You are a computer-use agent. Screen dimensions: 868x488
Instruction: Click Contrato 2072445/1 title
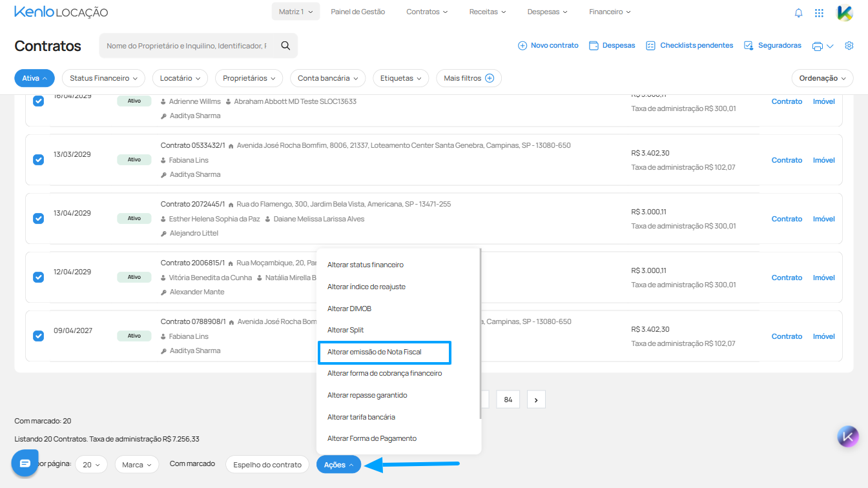pos(192,204)
